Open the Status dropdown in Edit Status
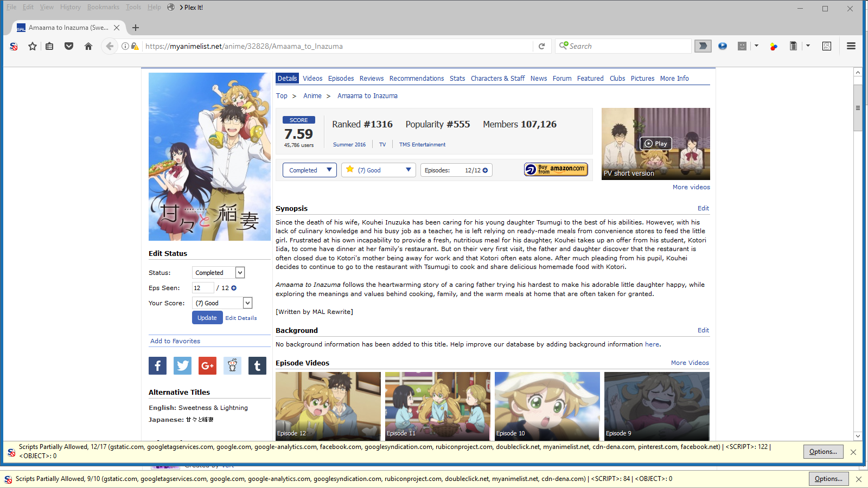The image size is (868, 488). pos(218,273)
